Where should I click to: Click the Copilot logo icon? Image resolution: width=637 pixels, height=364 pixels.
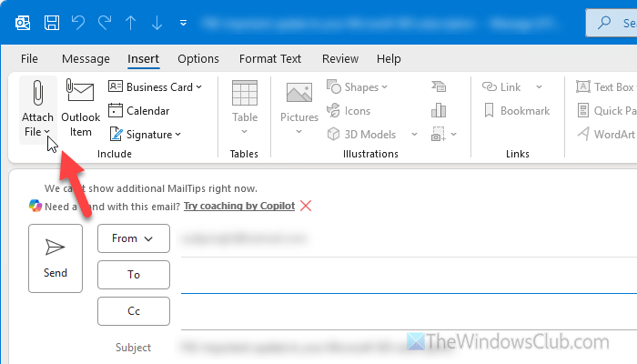[35, 206]
